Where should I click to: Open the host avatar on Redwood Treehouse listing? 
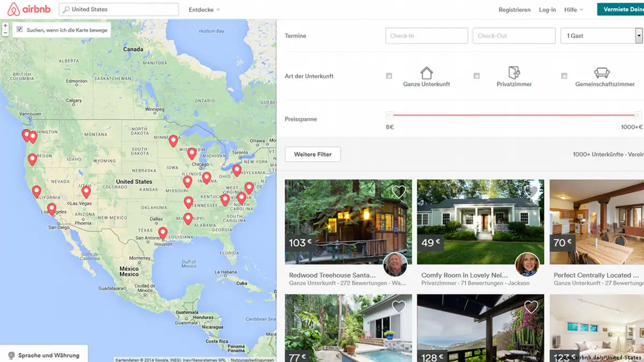(x=395, y=264)
